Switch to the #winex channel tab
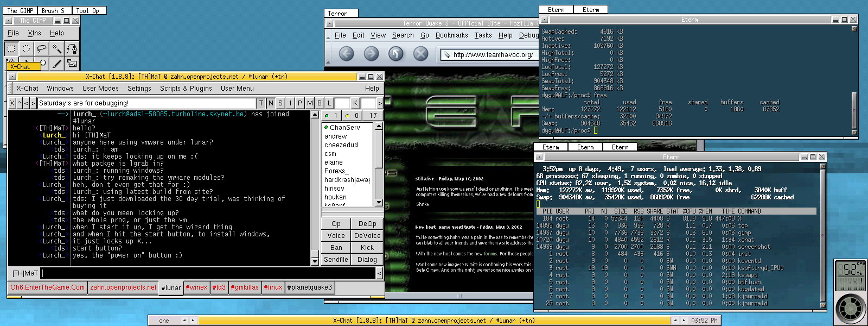Image resolution: width=868 pixels, height=326 pixels. click(196, 287)
